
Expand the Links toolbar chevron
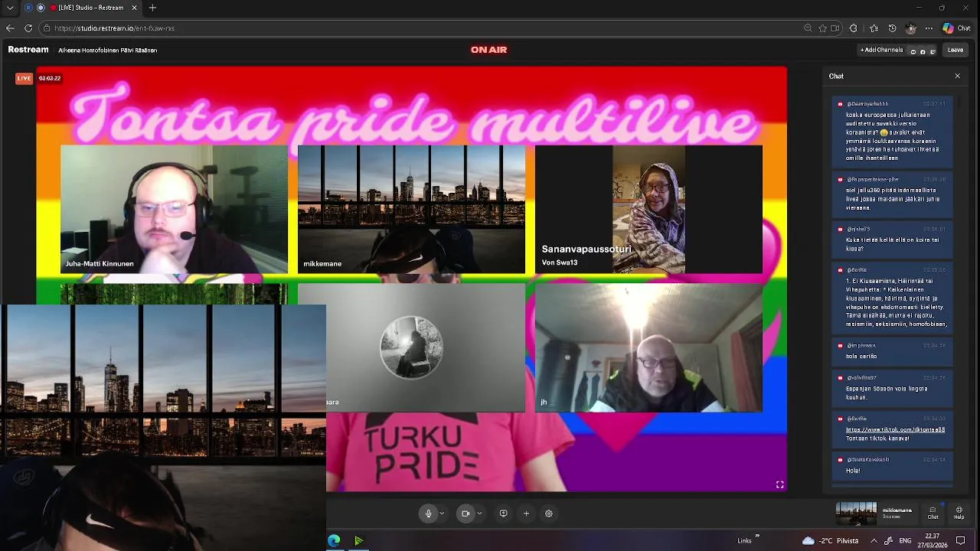click(757, 536)
